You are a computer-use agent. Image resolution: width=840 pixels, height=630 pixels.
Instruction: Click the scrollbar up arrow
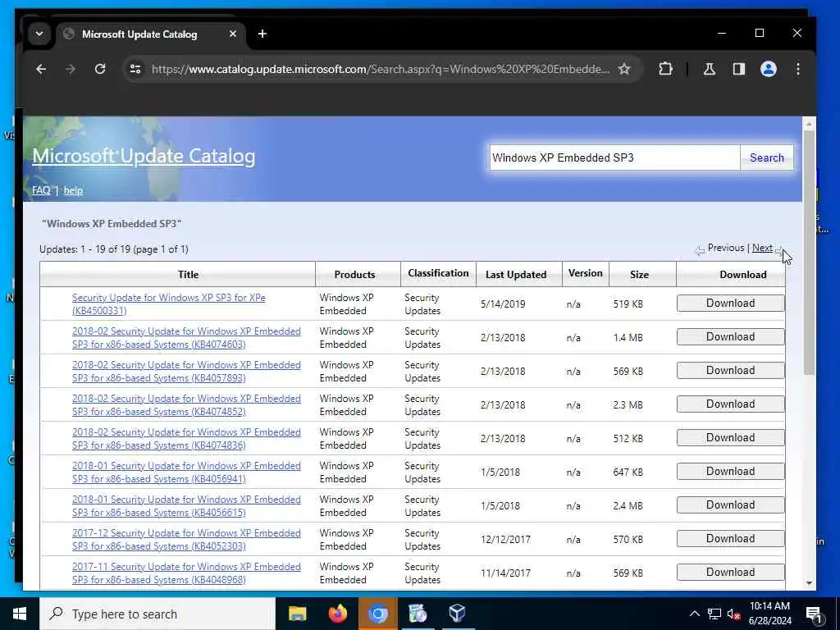click(x=809, y=124)
